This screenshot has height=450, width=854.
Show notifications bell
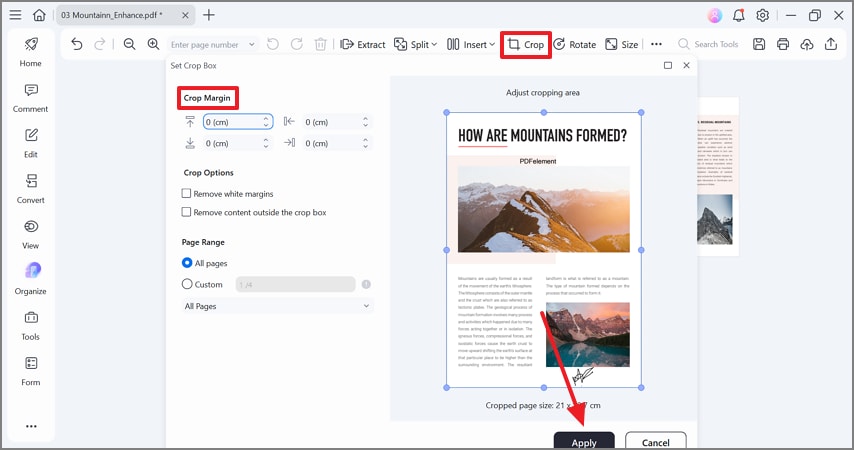(739, 15)
